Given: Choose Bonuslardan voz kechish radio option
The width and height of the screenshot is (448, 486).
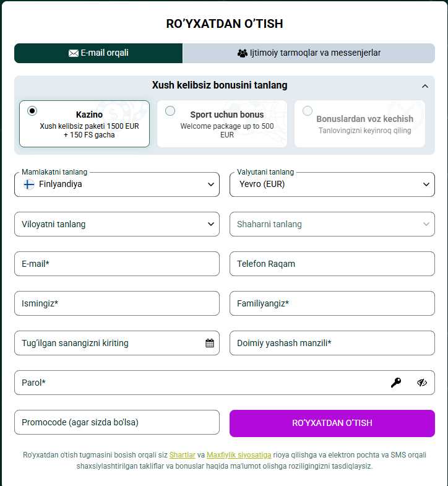Looking at the screenshot, I should point(308,111).
